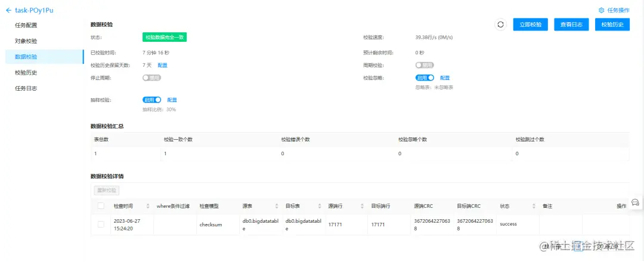This screenshot has height=261, width=644.
Task: Open 对象校验 in the sidebar
Action: point(26,41)
